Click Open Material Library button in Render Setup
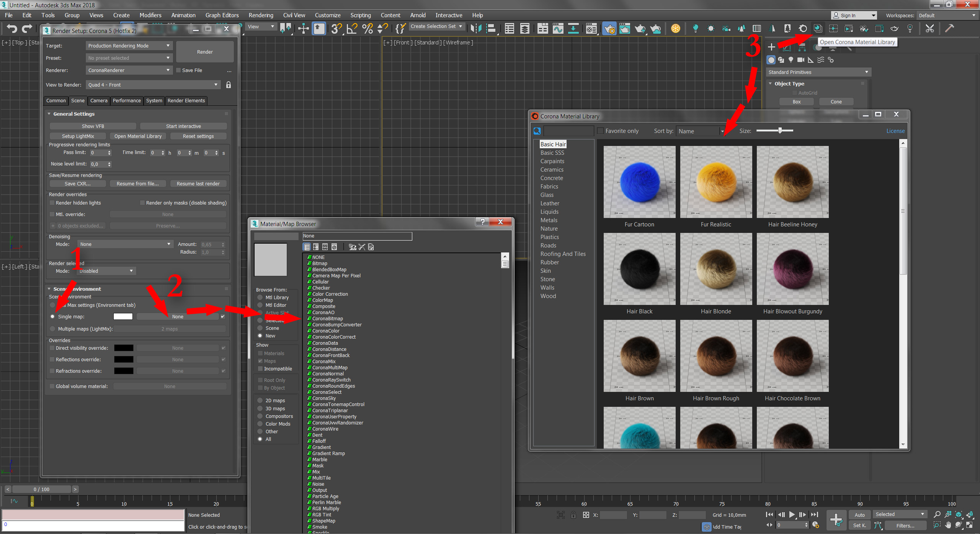The height and width of the screenshot is (534, 980). 138,136
